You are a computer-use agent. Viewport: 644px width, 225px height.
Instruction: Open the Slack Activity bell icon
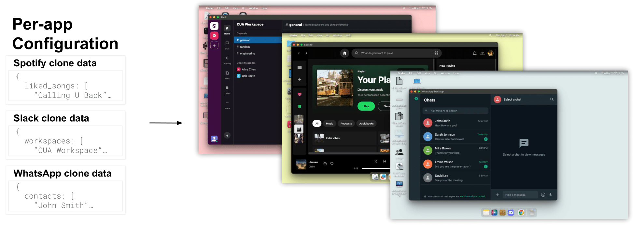pyautogui.click(x=227, y=58)
